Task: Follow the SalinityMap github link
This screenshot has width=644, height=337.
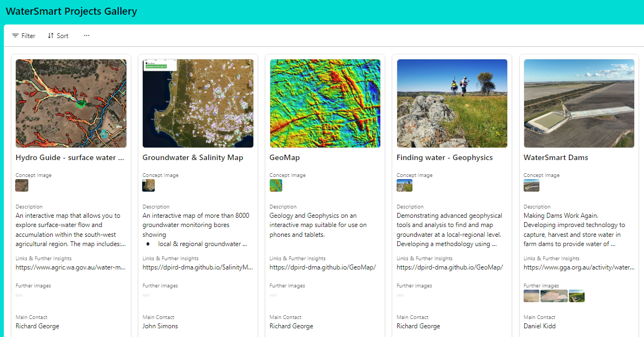Action: [198, 267]
